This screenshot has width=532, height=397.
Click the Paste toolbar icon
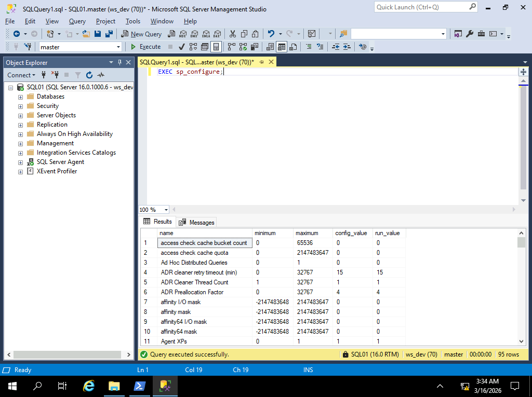point(255,34)
